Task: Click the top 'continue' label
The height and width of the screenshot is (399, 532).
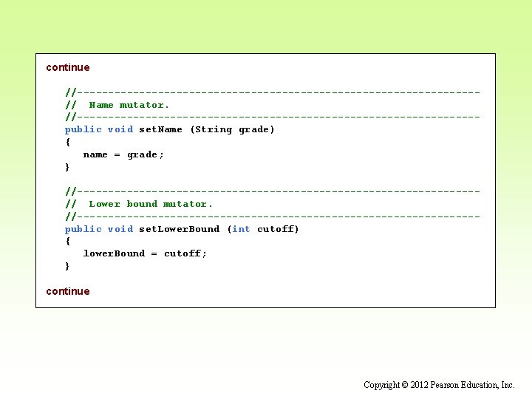Action: (x=68, y=67)
